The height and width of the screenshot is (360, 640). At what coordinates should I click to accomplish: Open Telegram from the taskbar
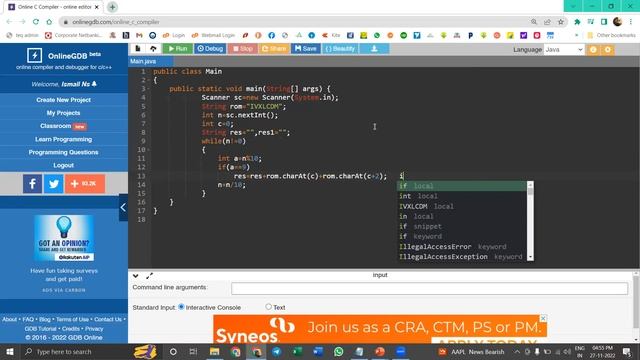click(276, 351)
